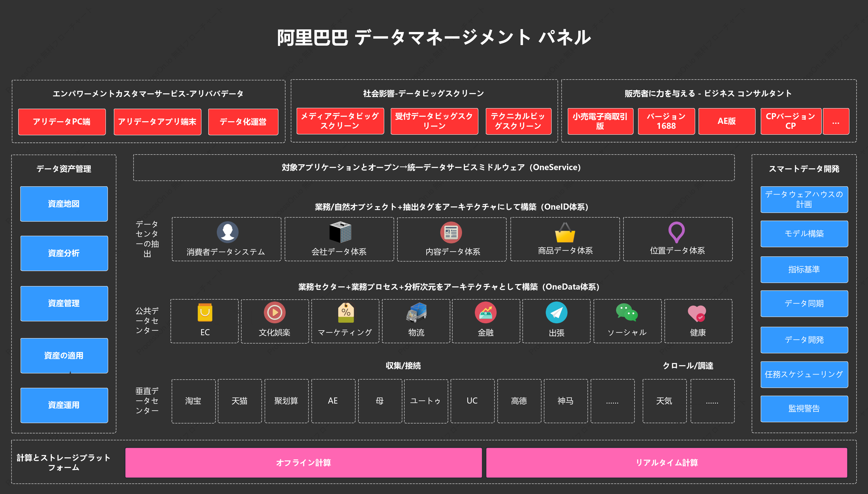Click the consumer data system user icon
Screen dimensions: 868x494
pos(228,232)
